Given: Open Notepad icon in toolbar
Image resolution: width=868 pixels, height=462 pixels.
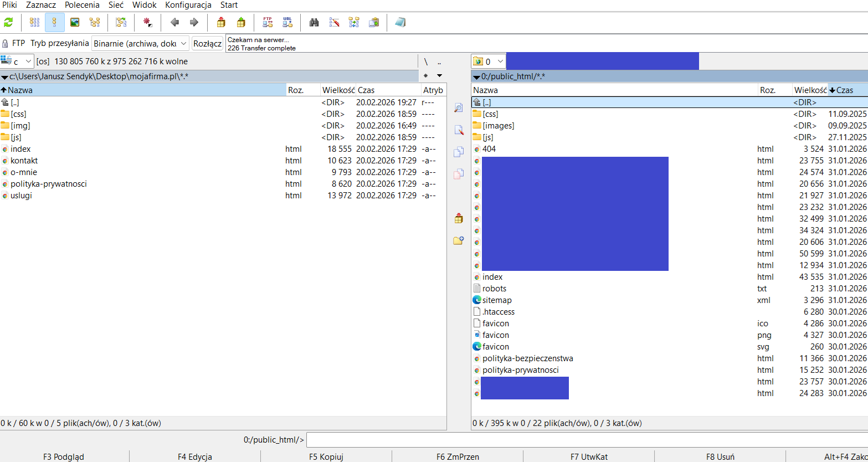Looking at the screenshot, I should tap(400, 23).
